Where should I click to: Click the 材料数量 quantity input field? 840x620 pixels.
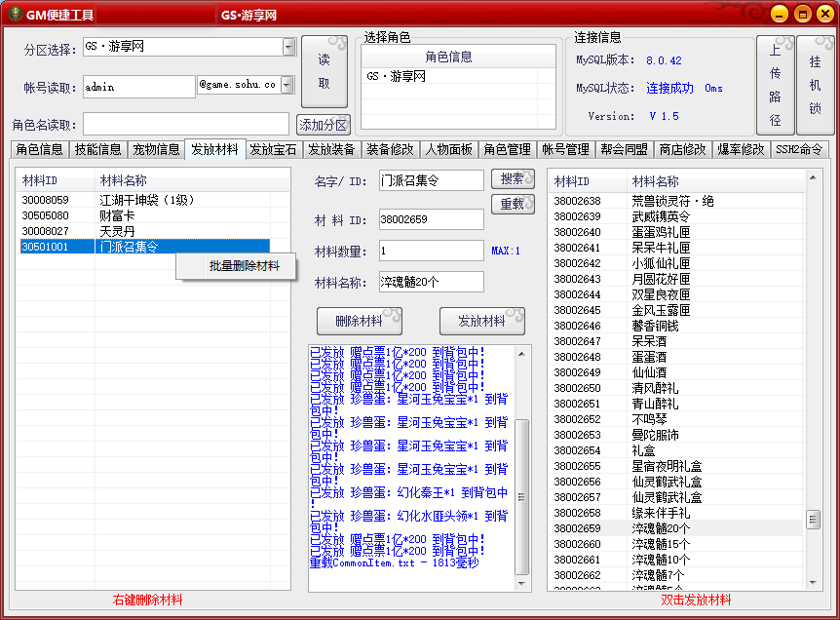click(431, 252)
